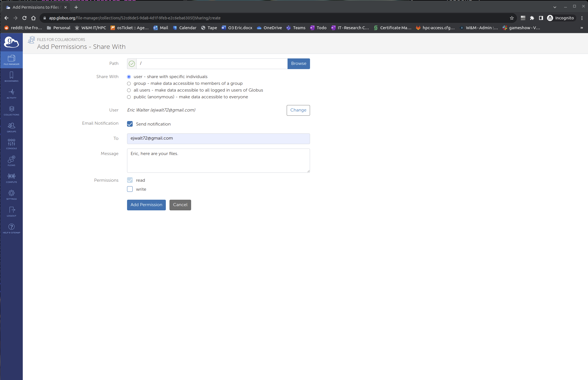The width and height of the screenshot is (588, 380).
Task: Expand hidden bookmarks overflow chevron
Action: (582, 28)
